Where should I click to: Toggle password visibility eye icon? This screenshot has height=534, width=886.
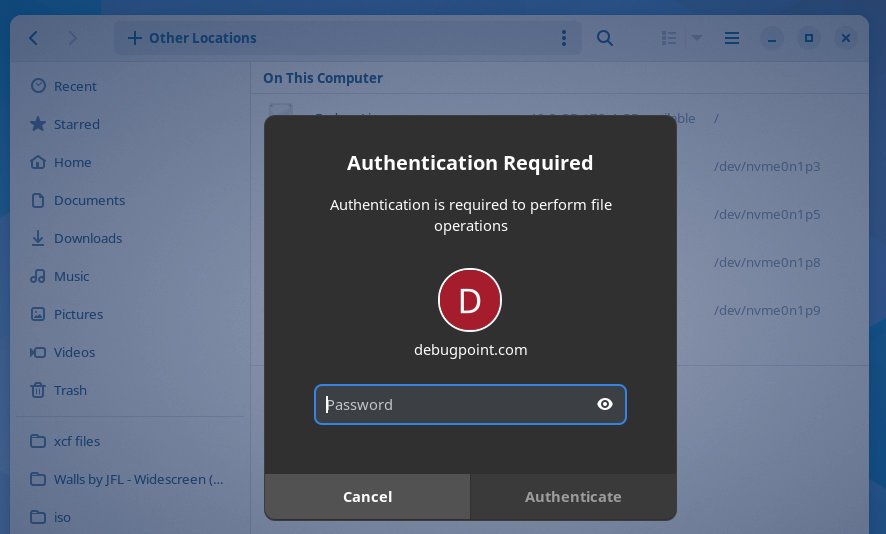[x=604, y=404]
